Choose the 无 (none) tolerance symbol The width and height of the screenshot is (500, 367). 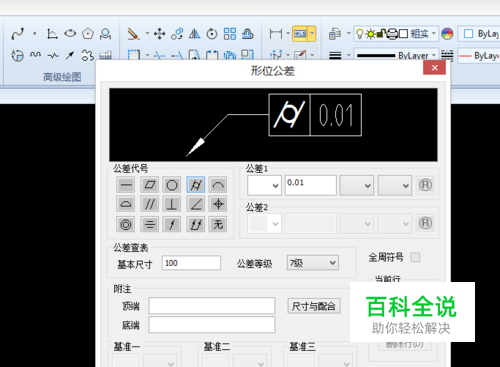(218, 224)
